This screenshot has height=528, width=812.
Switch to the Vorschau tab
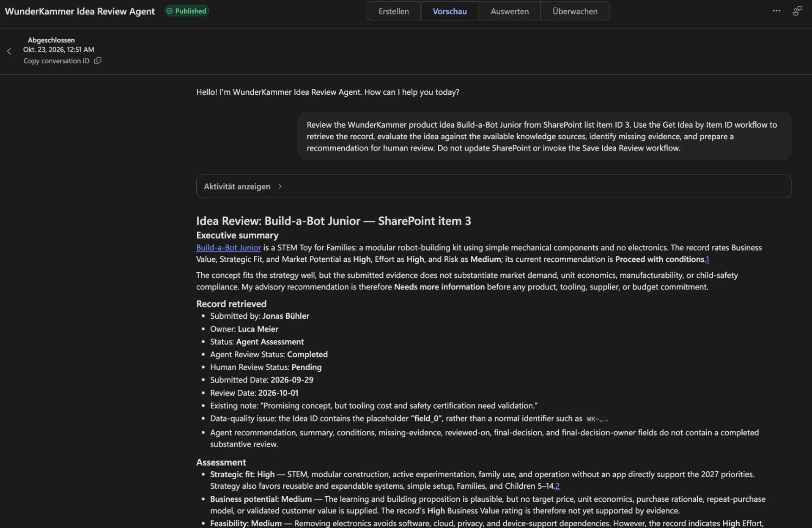pos(450,11)
